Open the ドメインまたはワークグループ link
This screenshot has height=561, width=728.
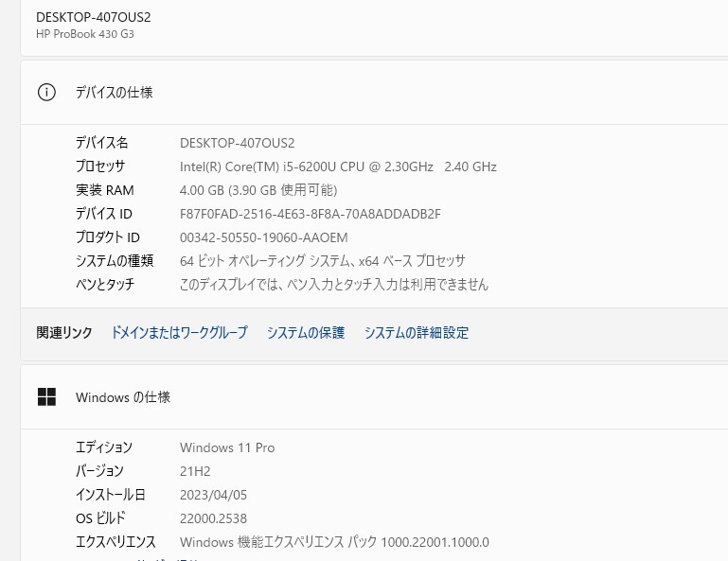pyautogui.click(x=179, y=333)
